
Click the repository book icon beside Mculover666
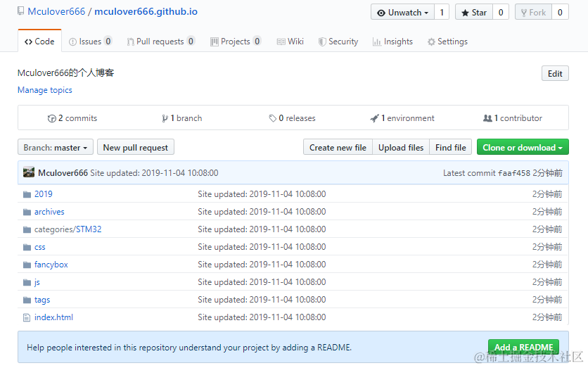[x=20, y=11]
